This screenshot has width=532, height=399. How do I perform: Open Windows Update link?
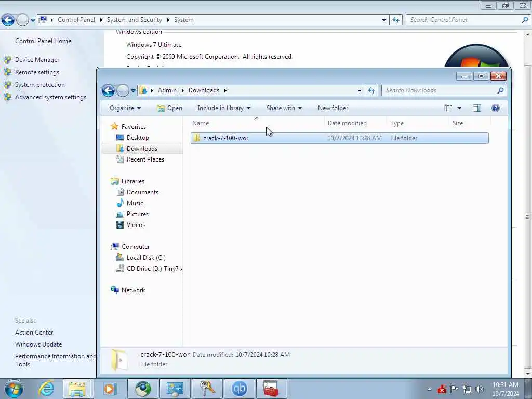click(x=38, y=344)
